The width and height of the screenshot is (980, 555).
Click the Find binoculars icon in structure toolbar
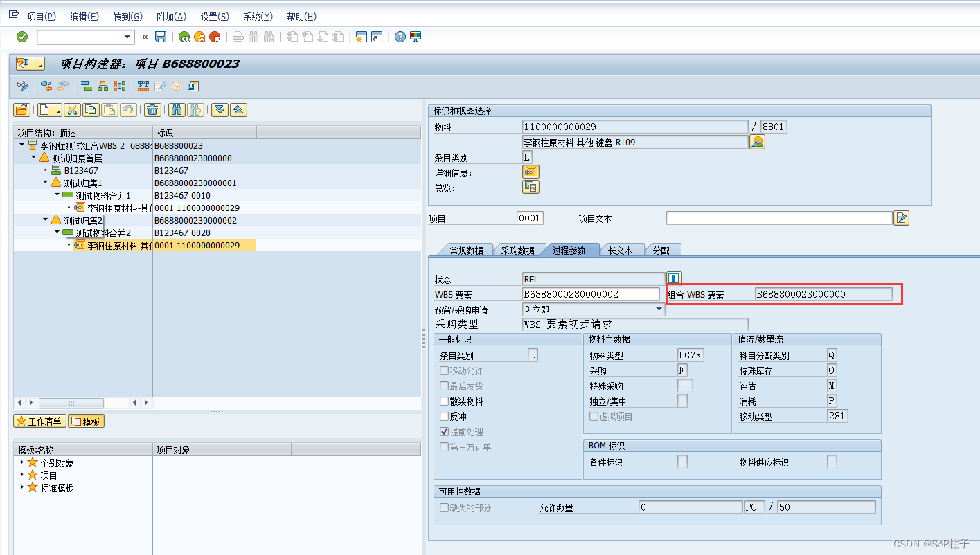tap(177, 109)
